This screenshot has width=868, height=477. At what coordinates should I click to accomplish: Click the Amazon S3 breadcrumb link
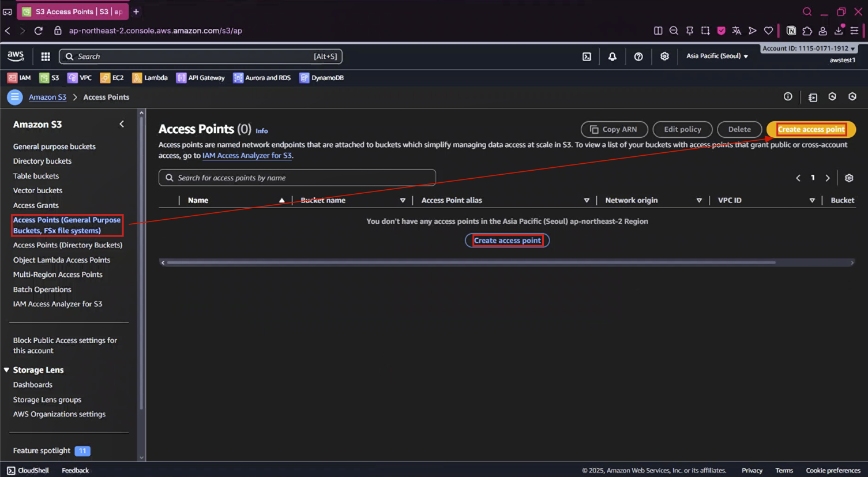[47, 97]
